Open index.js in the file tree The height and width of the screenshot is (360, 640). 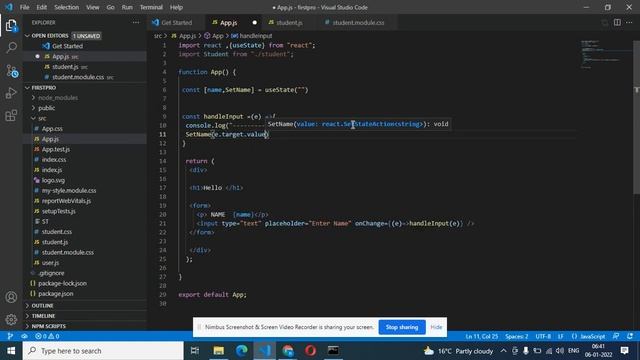[52, 170]
